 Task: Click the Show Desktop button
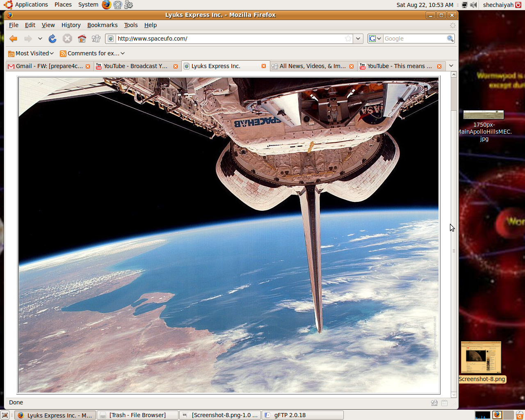(5, 415)
